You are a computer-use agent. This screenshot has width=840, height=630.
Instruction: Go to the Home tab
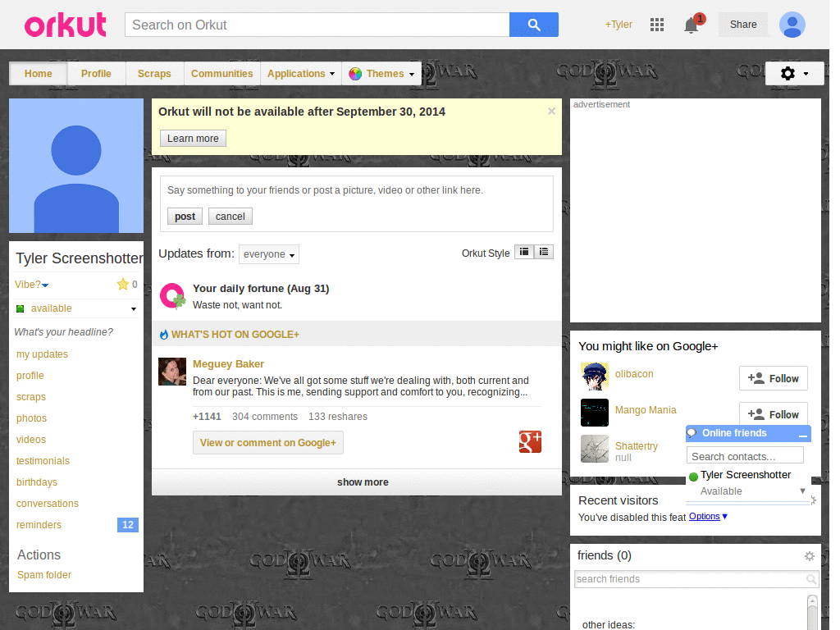pos(38,74)
